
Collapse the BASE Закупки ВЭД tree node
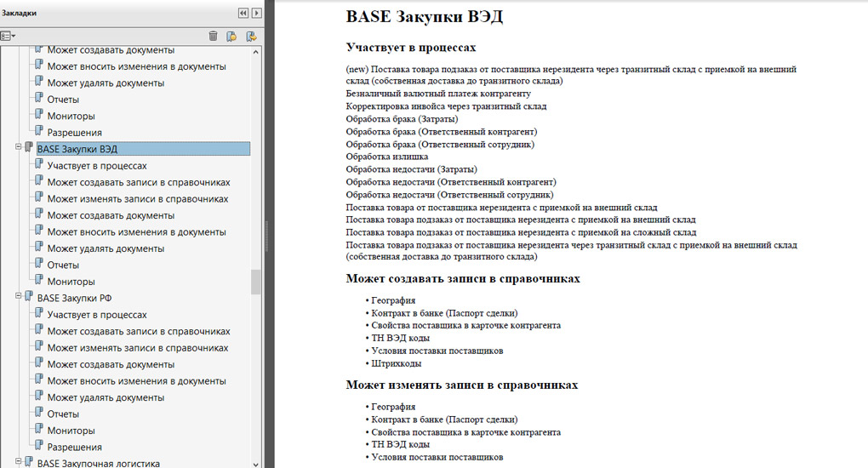[18, 147]
